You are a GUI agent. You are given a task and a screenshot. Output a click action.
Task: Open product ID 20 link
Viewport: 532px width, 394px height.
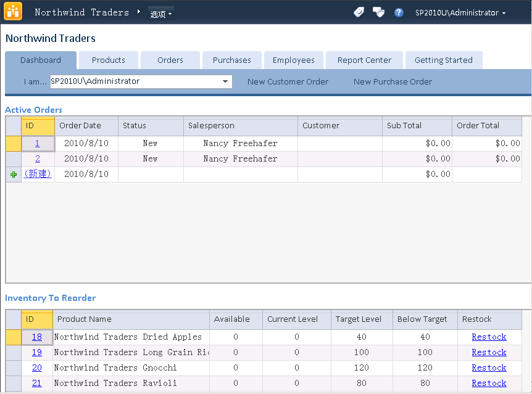coord(36,368)
